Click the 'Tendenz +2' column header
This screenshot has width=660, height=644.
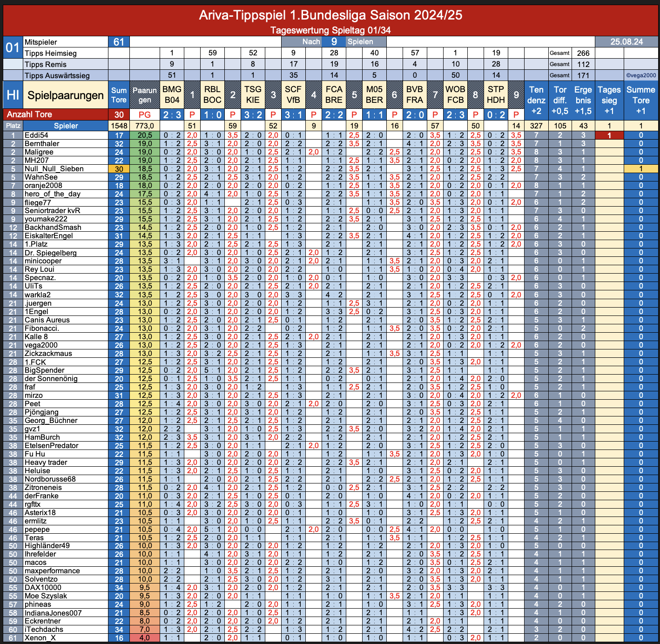click(x=536, y=101)
